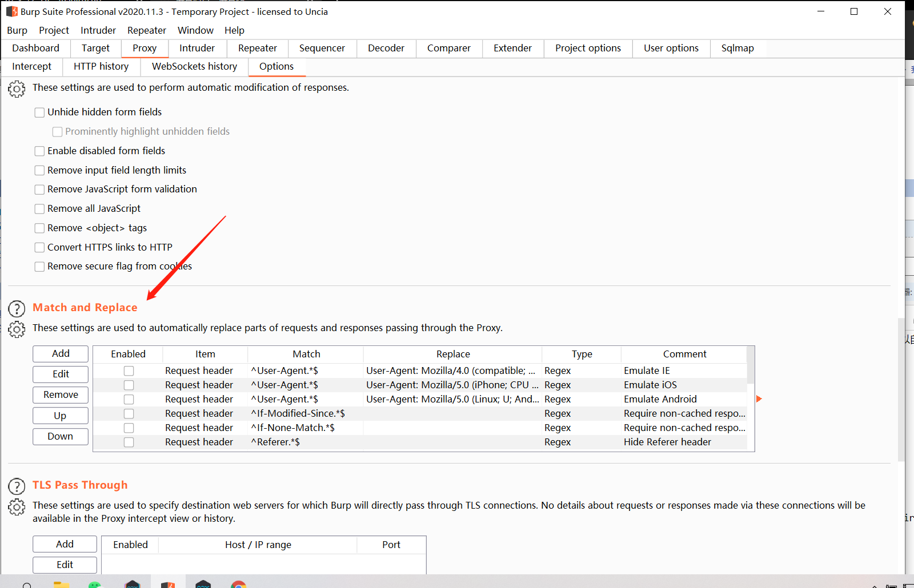Open help for the TLS Pass Through section
914x588 pixels.
click(x=17, y=486)
